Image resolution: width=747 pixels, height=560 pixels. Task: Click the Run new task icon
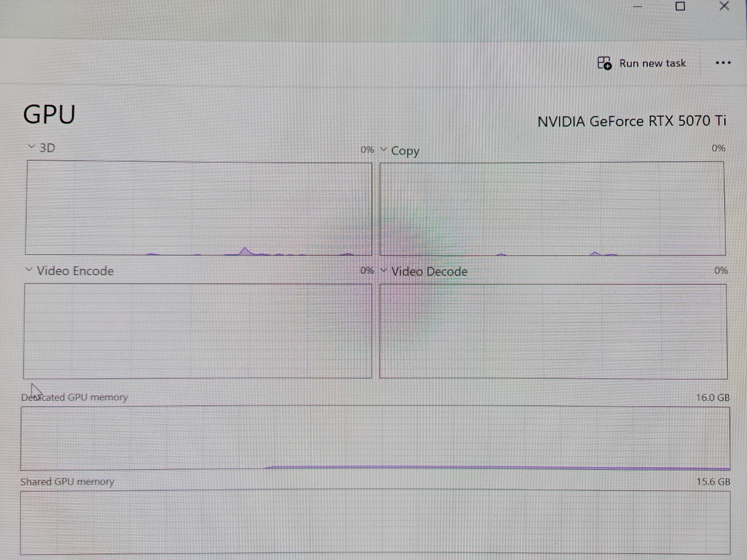604,63
